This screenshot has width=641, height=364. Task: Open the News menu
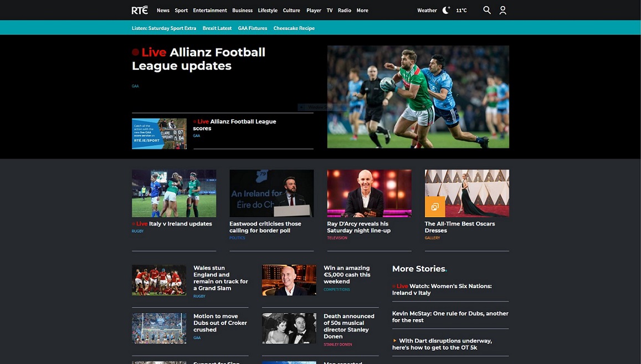coord(163,11)
